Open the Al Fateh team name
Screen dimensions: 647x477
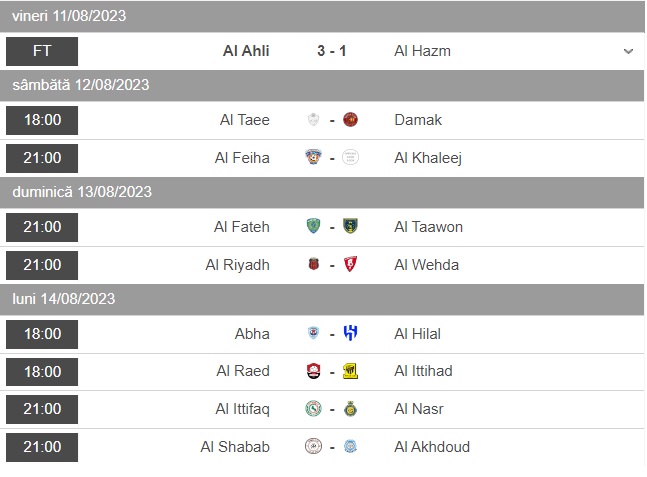(242, 227)
